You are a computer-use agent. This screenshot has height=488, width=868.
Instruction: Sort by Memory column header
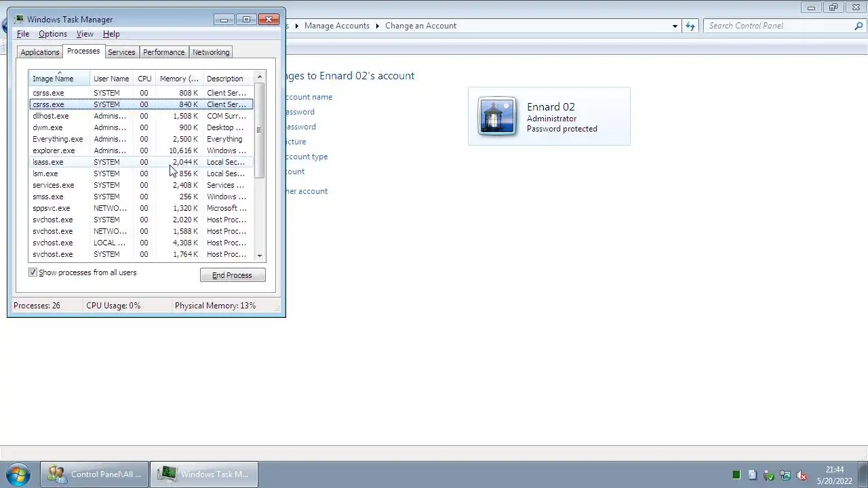point(179,79)
